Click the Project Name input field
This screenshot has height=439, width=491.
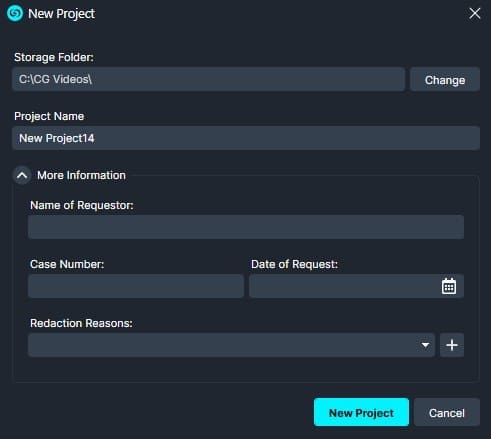[x=246, y=138]
